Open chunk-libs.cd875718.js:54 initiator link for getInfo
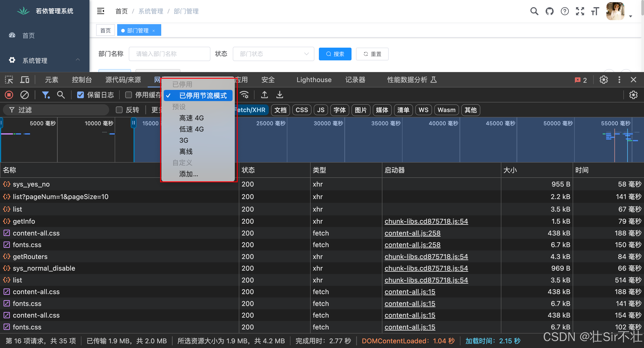 (426, 221)
